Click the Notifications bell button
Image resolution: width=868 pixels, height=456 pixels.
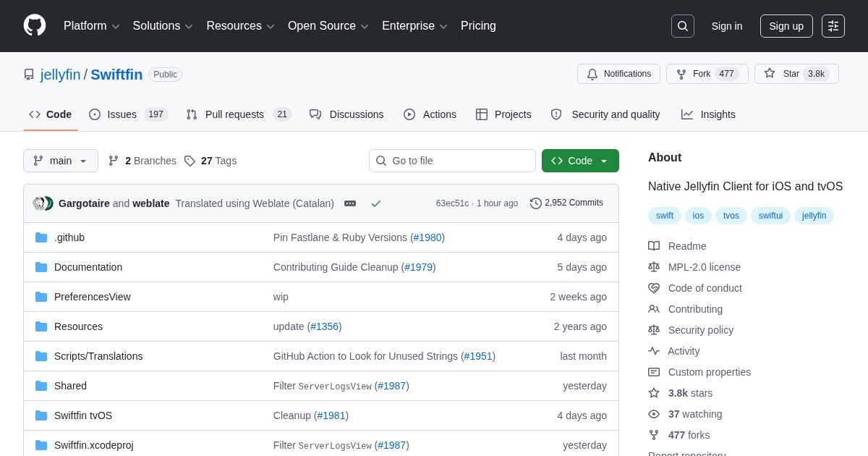(618, 74)
